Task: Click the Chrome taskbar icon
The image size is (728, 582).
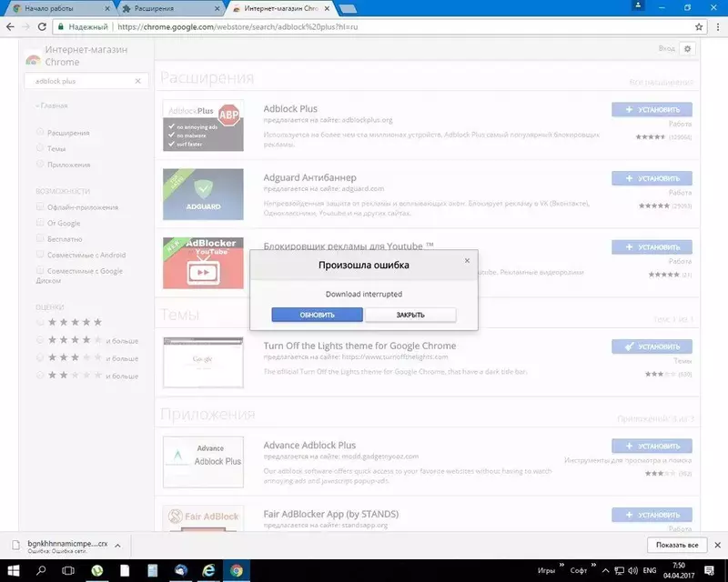Action: click(237, 570)
